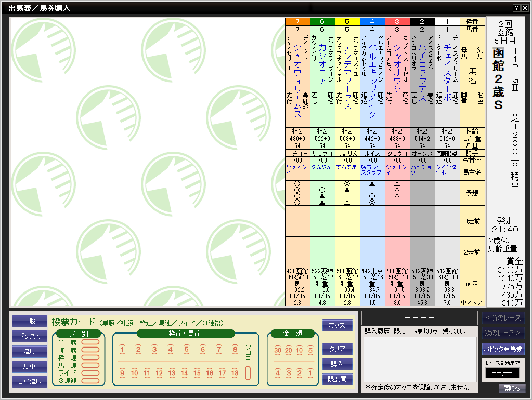Choose the 4 oval under 金額
The width and height of the screenshot is (532, 400).
point(278,373)
